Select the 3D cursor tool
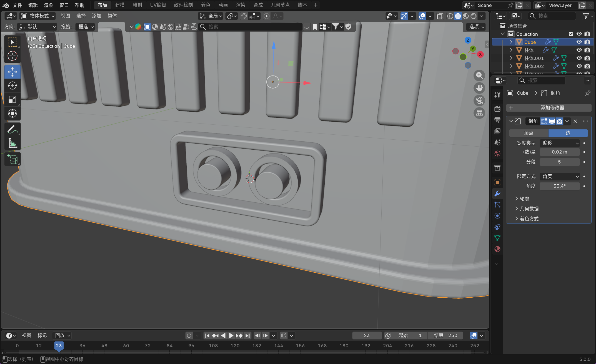The height and width of the screenshot is (364, 596). click(x=12, y=56)
